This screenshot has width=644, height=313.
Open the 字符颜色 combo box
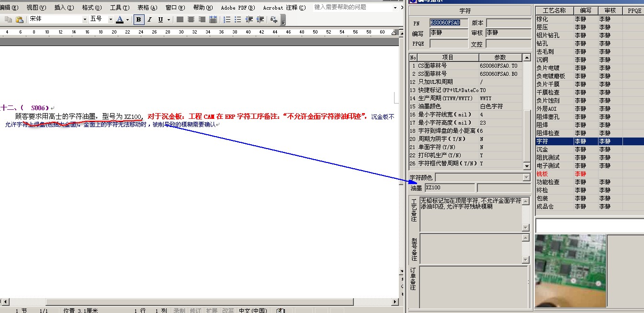pyautogui.click(x=483, y=177)
